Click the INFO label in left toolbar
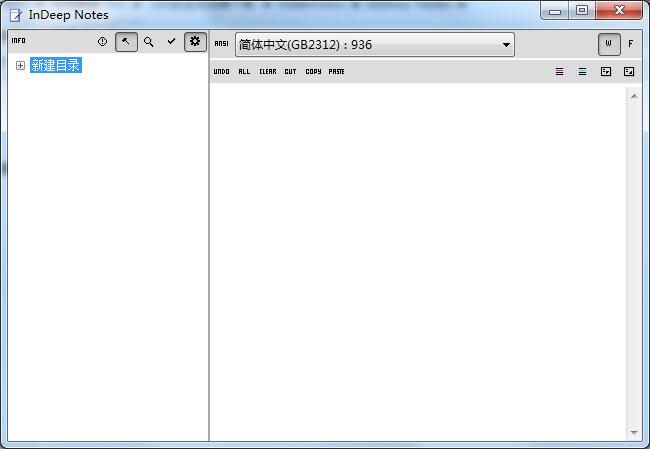The height and width of the screenshot is (449, 650). tap(18, 41)
